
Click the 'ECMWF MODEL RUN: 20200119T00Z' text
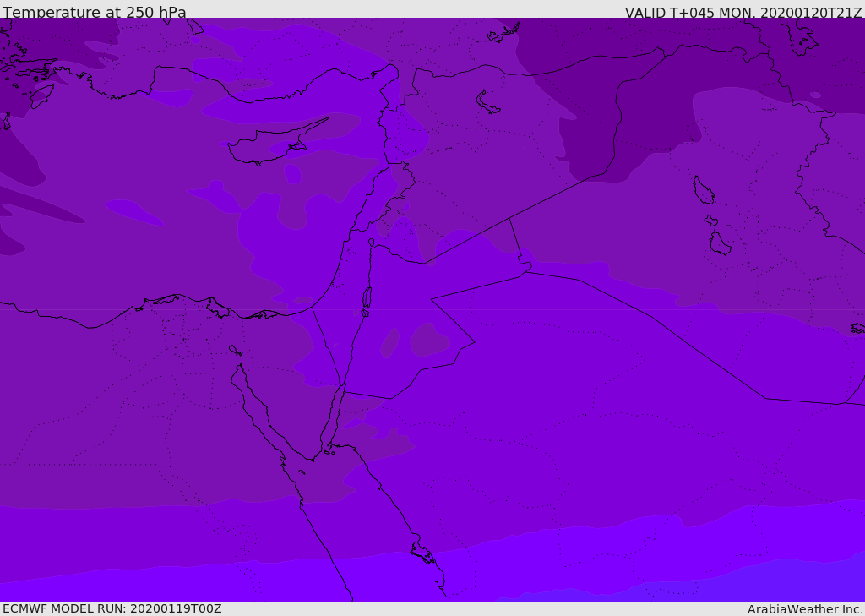tap(112, 608)
